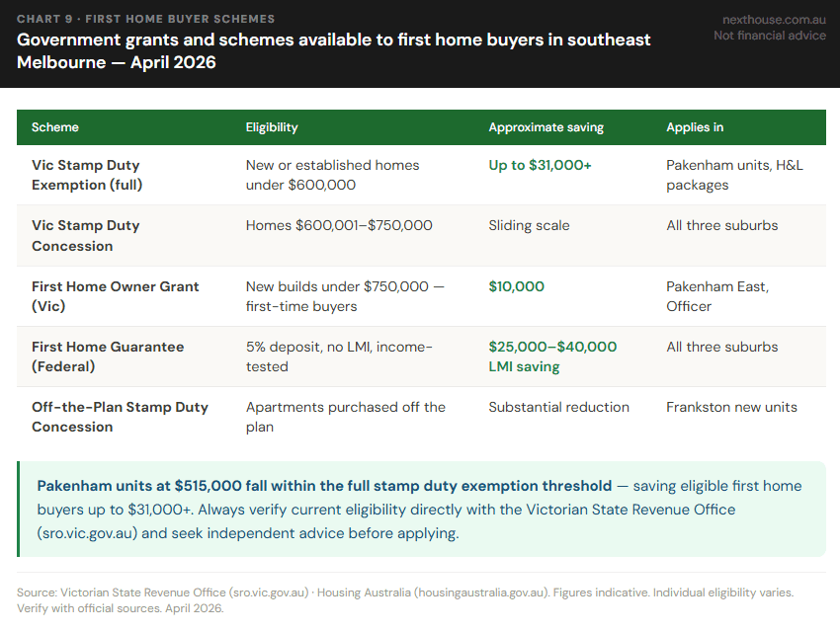The width and height of the screenshot is (840, 632).
Task: Click the Substantial reduction saving cell
Action: (558, 407)
